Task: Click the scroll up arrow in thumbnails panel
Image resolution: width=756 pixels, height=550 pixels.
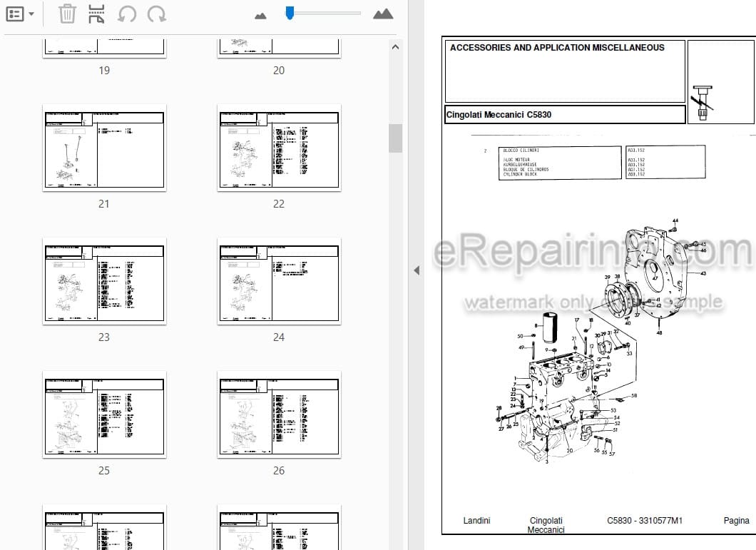Action: click(x=395, y=47)
